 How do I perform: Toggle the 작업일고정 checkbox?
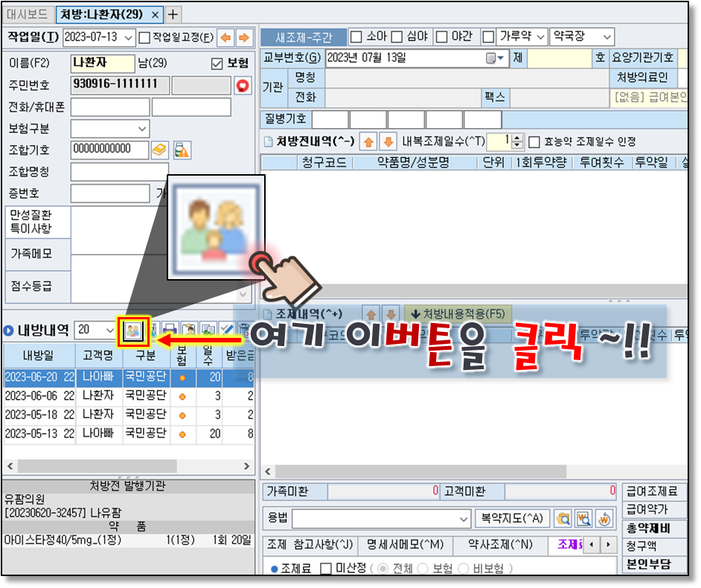[x=144, y=37]
